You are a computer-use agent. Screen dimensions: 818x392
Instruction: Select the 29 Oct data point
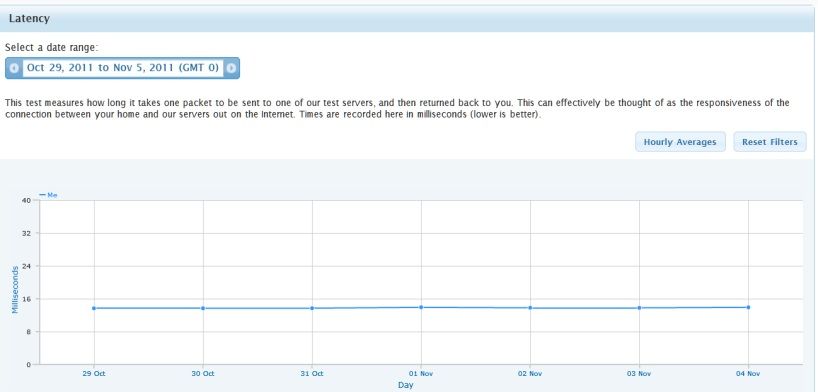(x=94, y=308)
